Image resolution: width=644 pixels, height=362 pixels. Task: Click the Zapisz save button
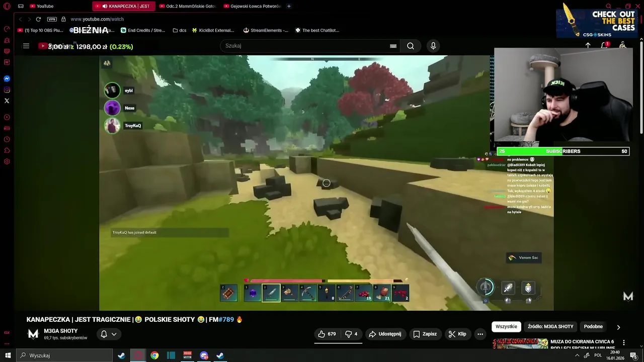(425, 334)
